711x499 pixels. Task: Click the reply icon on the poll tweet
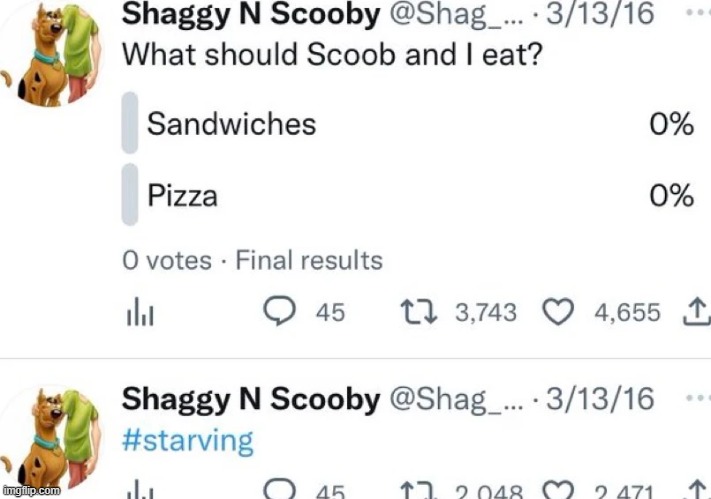click(277, 313)
